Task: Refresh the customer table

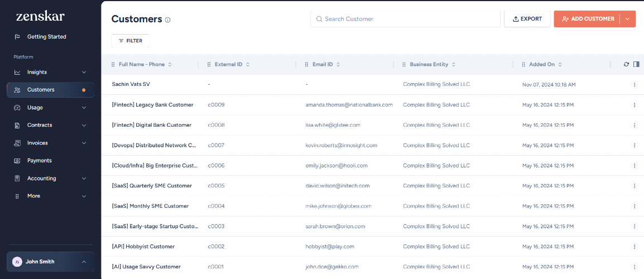Action: point(626,64)
